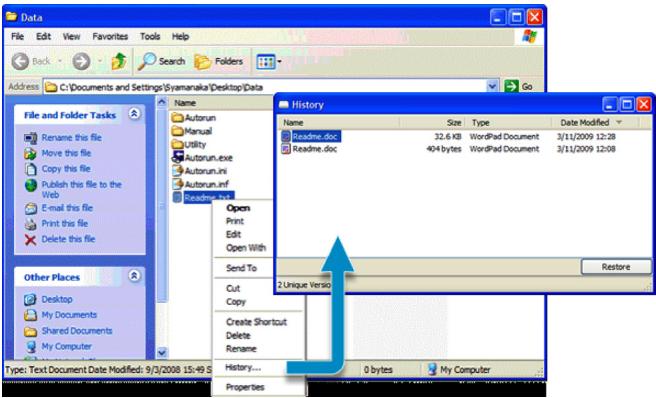The width and height of the screenshot is (656, 398).
Task: Click the Go button beside address bar
Action: (519, 87)
